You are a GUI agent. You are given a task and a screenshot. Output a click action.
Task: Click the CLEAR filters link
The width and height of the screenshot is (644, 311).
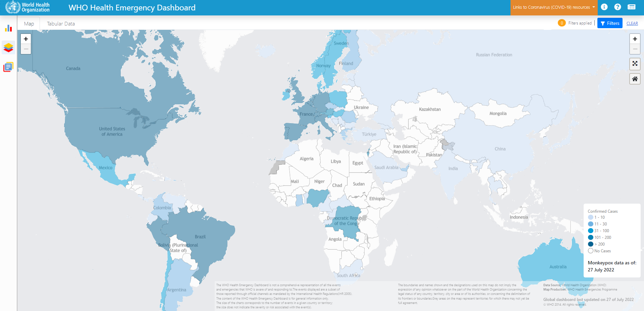(x=632, y=23)
